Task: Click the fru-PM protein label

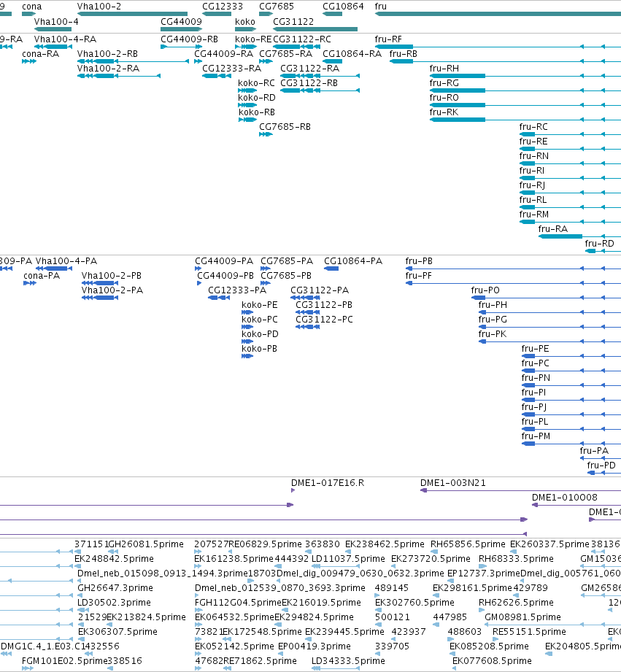Action: (x=536, y=436)
